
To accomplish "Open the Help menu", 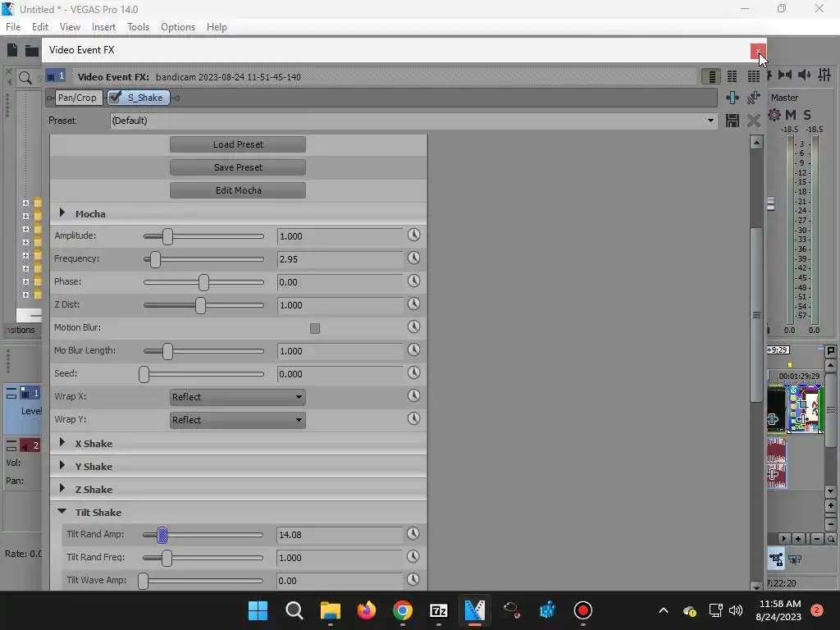I will [217, 27].
